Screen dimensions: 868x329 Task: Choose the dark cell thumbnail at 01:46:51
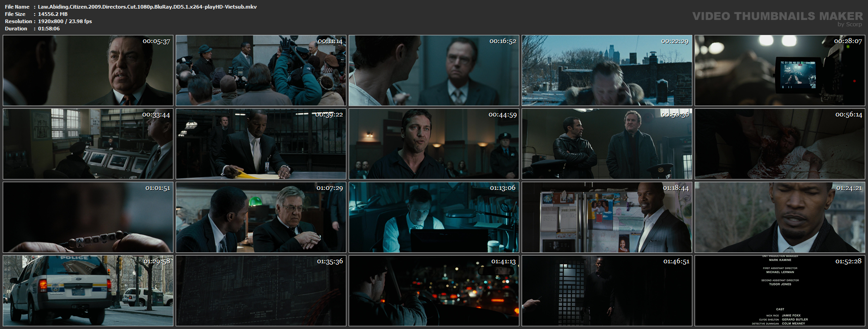[607, 290]
